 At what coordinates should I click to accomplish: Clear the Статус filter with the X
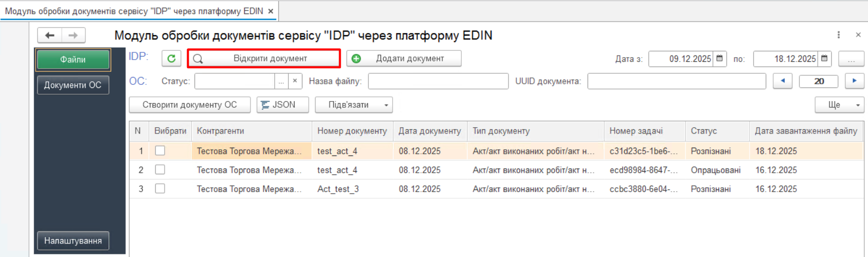click(x=295, y=81)
